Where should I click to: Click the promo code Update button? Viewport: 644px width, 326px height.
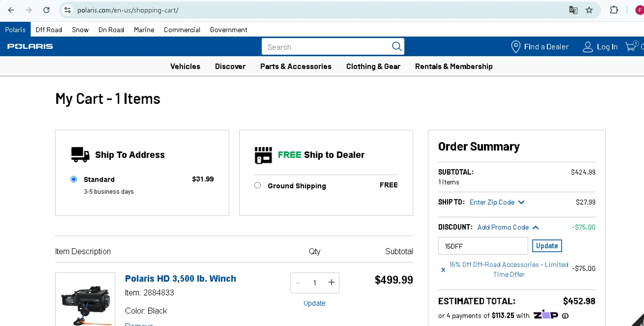pos(547,246)
